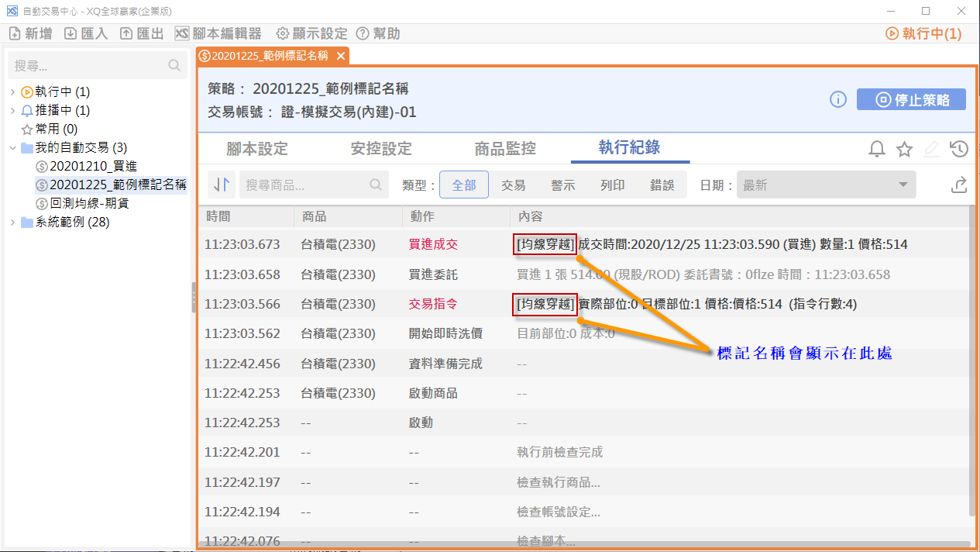Click the bell notification icon
Screen dimensions: 980x552
click(x=876, y=150)
